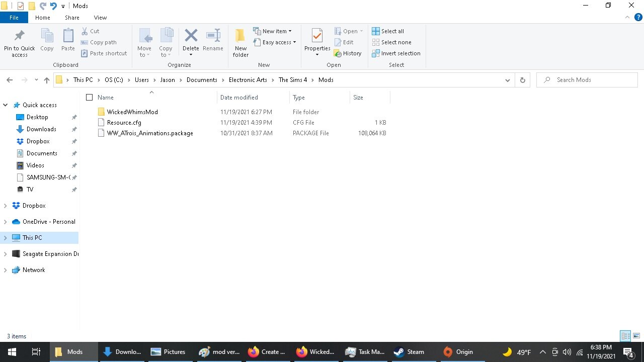This screenshot has width=644, height=362.
Task: Sort by Date modified column
Action: 239,98
